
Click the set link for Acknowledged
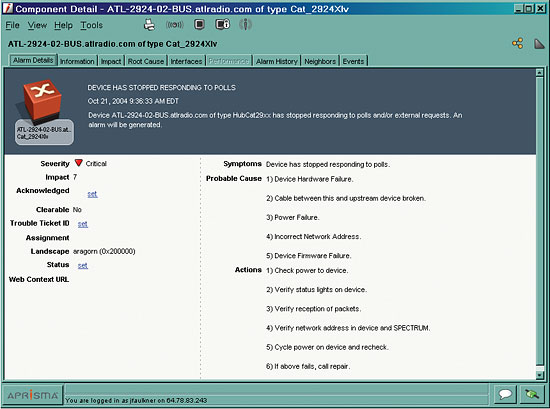coord(92,194)
